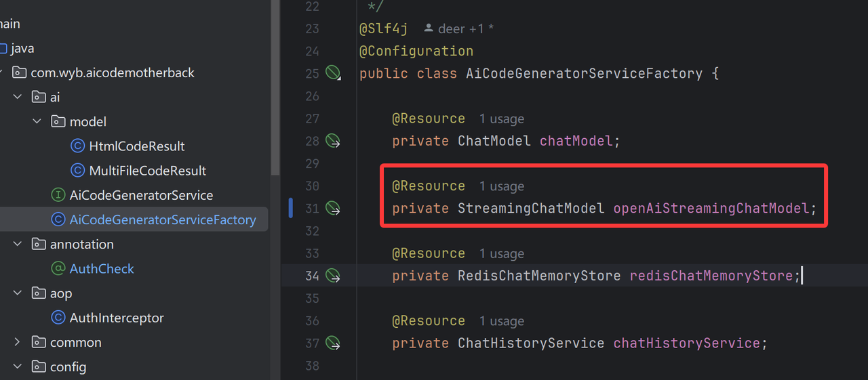Expand the common package folder
Viewport: 868px width, 380px height.
(18, 342)
